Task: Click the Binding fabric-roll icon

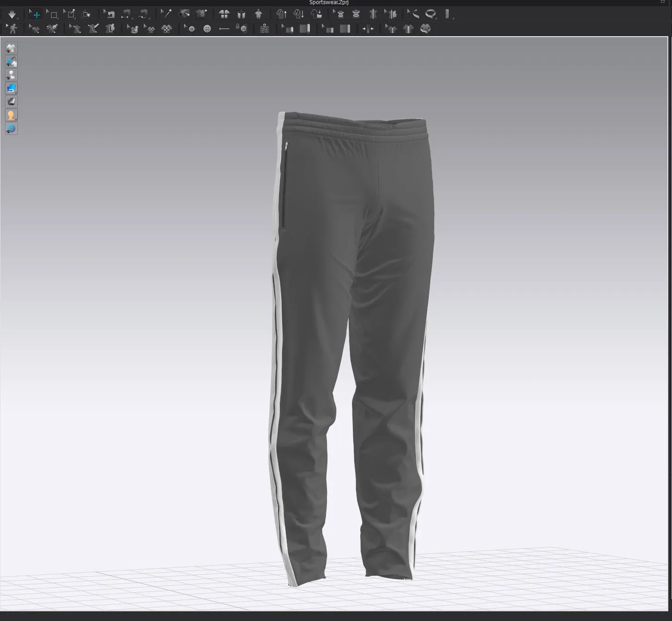Action: pyautogui.click(x=304, y=29)
